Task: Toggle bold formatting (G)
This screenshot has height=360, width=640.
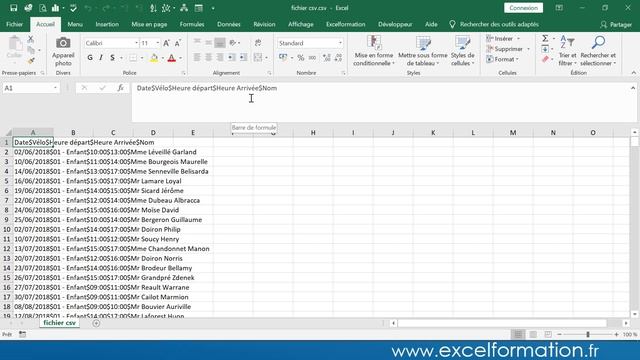Action: (x=90, y=58)
